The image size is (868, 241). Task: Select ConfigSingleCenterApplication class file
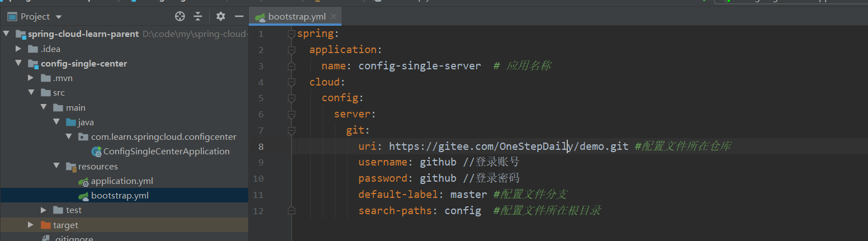(166, 152)
